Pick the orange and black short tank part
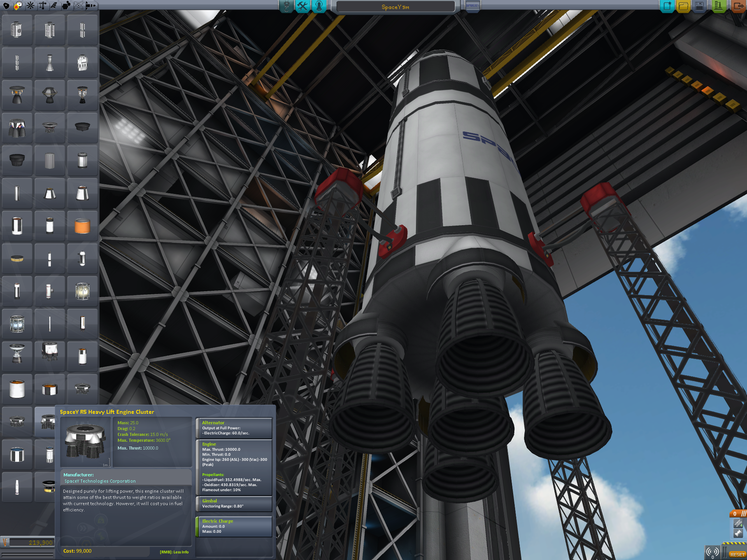Screen dimensions: 747x560 [x=49, y=389]
